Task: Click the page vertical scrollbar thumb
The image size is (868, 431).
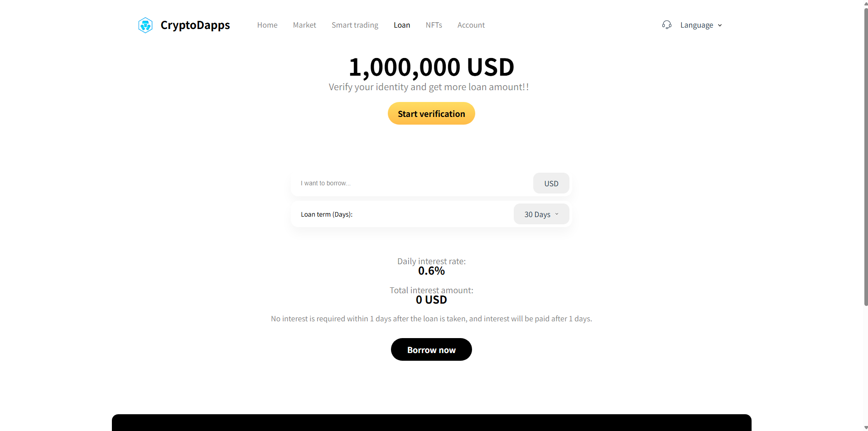Action: (865, 154)
